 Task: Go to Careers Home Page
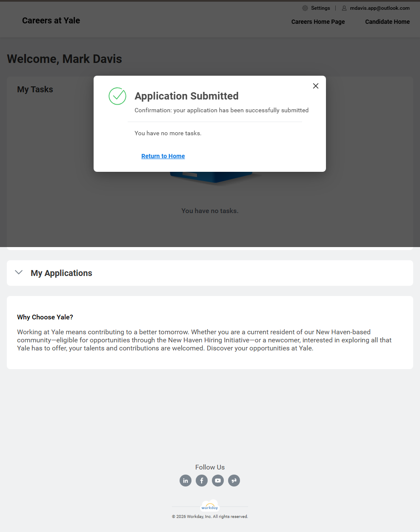tap(318, 22)
